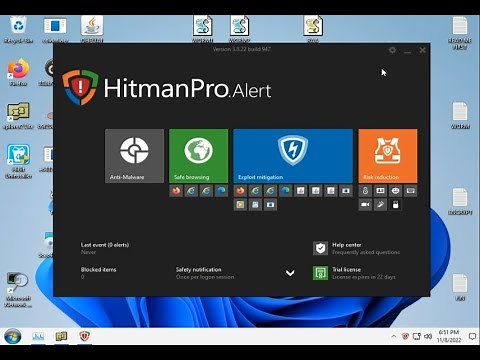Select the Java icon on the desktop
The image size is (480, 360).
tap(92, 29)
